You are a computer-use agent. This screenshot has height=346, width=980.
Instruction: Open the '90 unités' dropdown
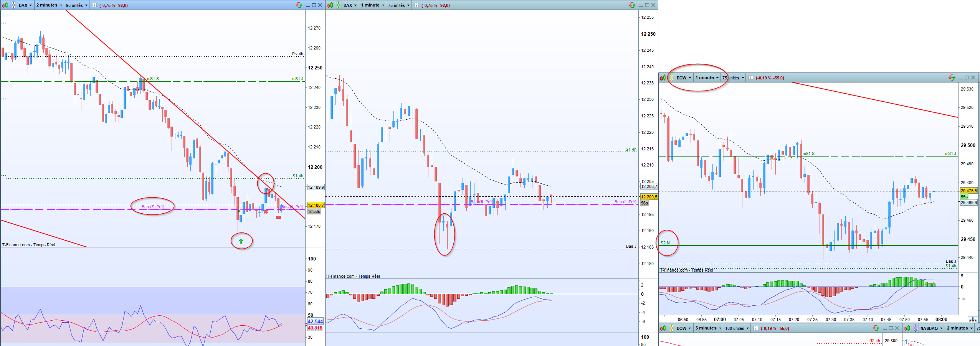pos(77,5)
